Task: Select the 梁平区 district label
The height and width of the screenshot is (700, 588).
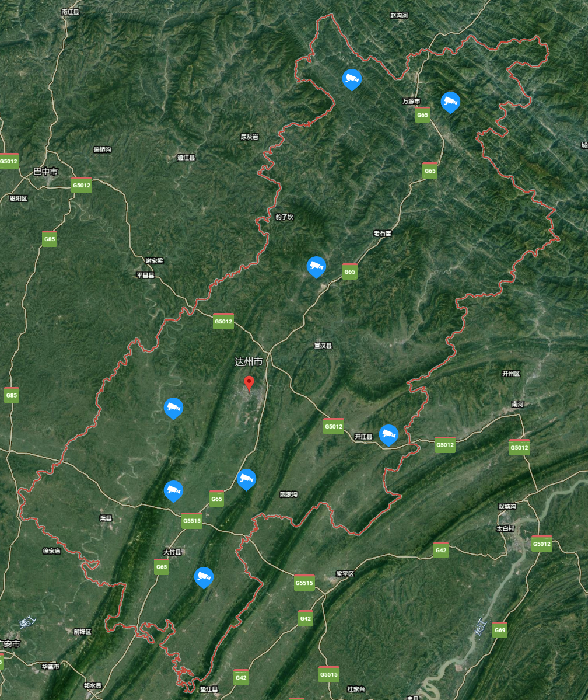Action: click(345, 574)
